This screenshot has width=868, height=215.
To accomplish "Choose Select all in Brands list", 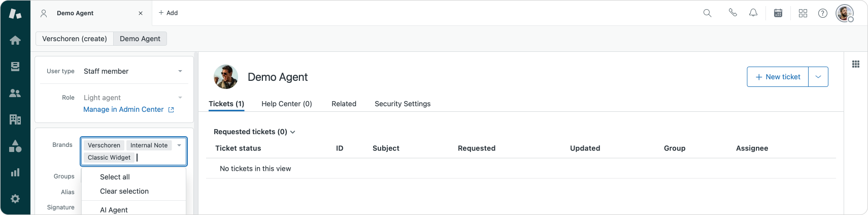I will tap(115, 177).
